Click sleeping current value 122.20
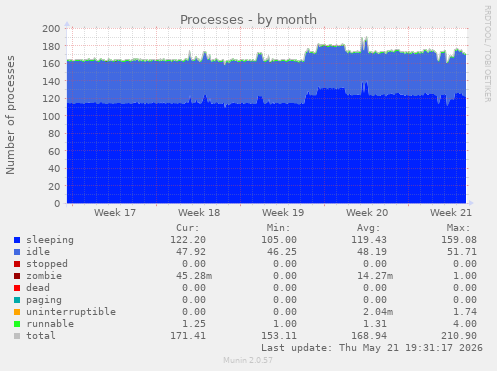 pyautogui.click(x=188, y=240)
